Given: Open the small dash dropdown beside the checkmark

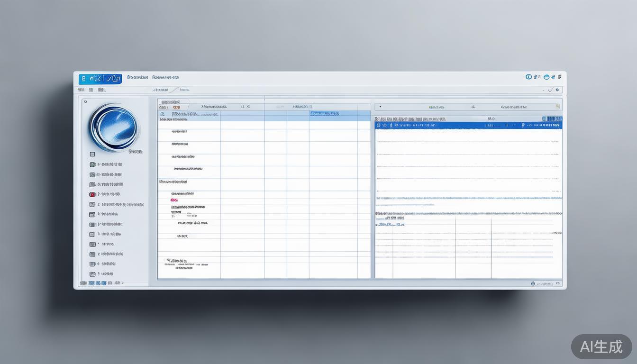Looking at the screenshot, I should [543, 90].
